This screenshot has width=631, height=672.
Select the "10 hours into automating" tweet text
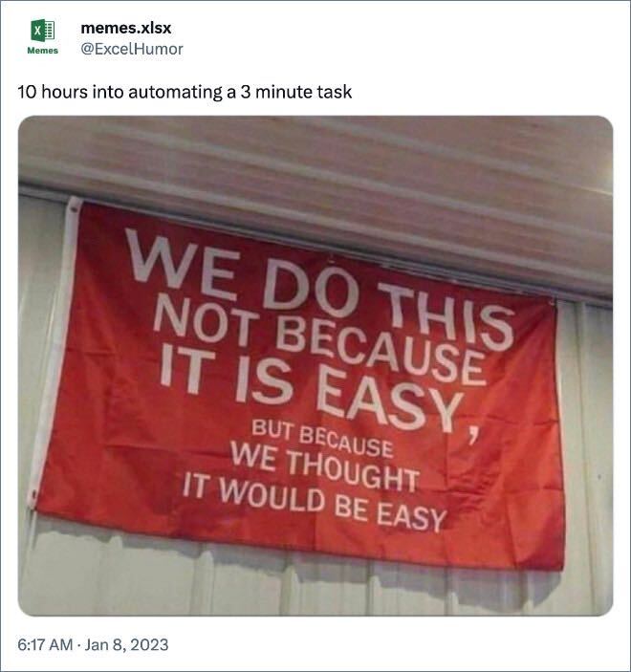185,92
